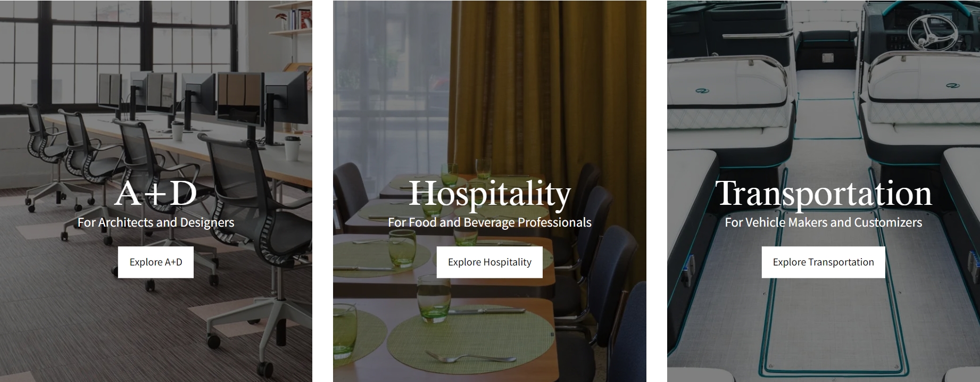
Task: Select 'For Architects and Designers' subtitle
Action: 156,222
